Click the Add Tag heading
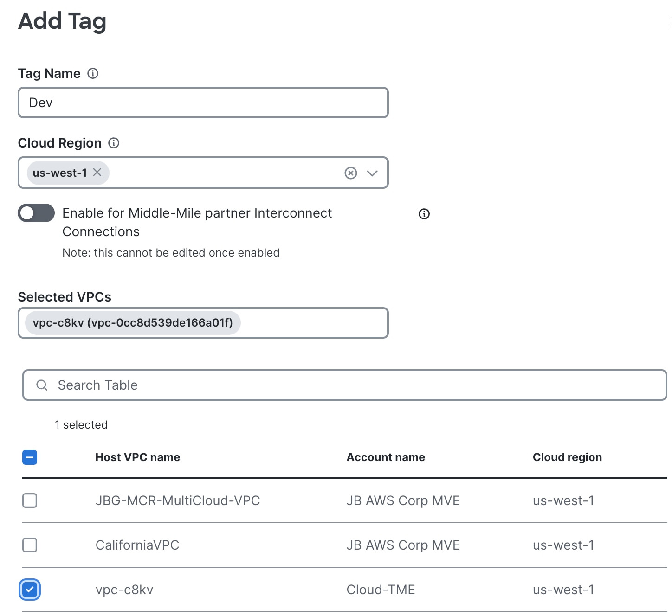Image resolution: width=672 pixels, height=616 pixels. tap(62, 21)
